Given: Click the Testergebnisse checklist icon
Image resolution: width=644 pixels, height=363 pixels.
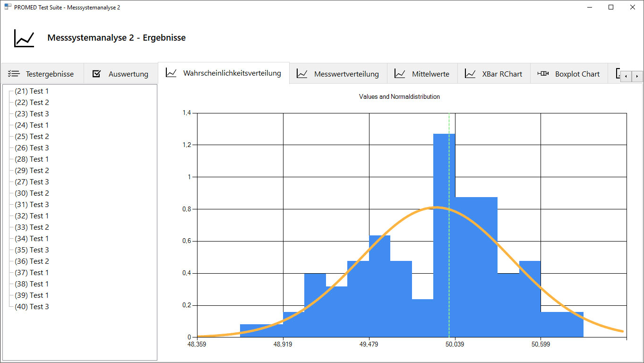Looking at the screenshot, I should 14,74.
